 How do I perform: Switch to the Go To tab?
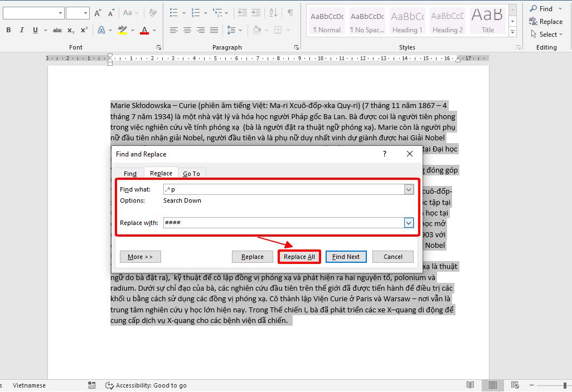(192, 173)
